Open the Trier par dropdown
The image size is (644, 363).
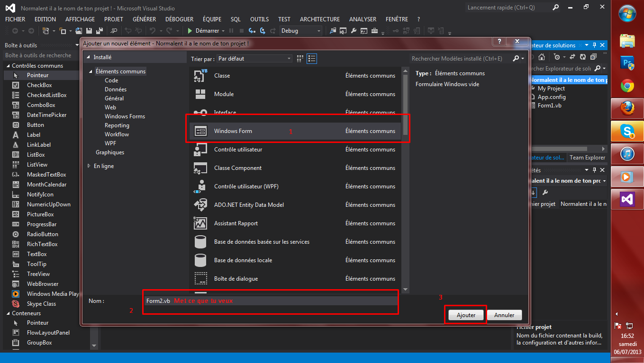click(x=254, y=59)
